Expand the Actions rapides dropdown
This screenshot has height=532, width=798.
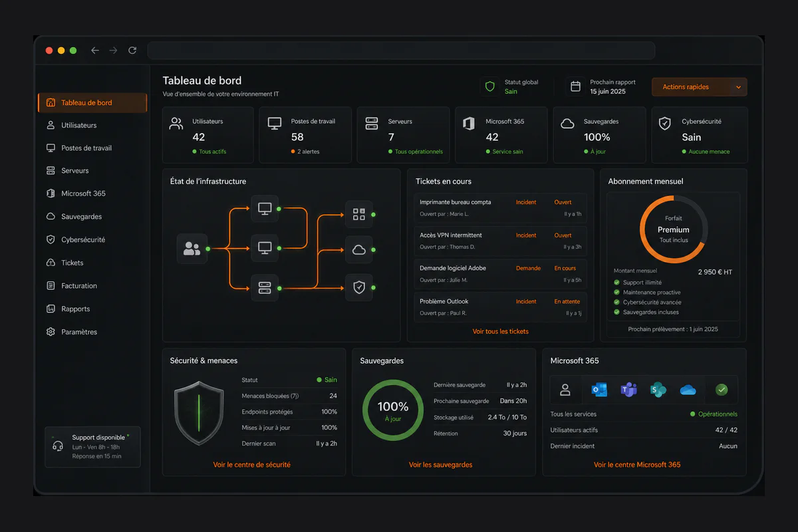(x=700, y=87)
